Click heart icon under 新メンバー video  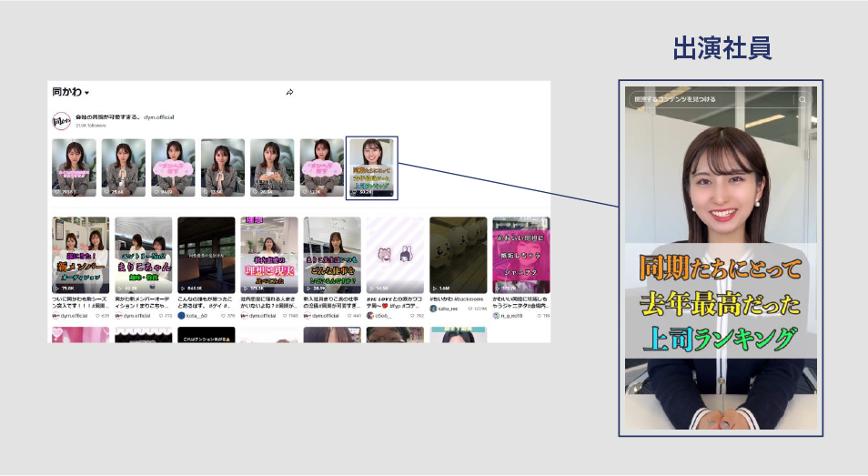tap(96, 316)
